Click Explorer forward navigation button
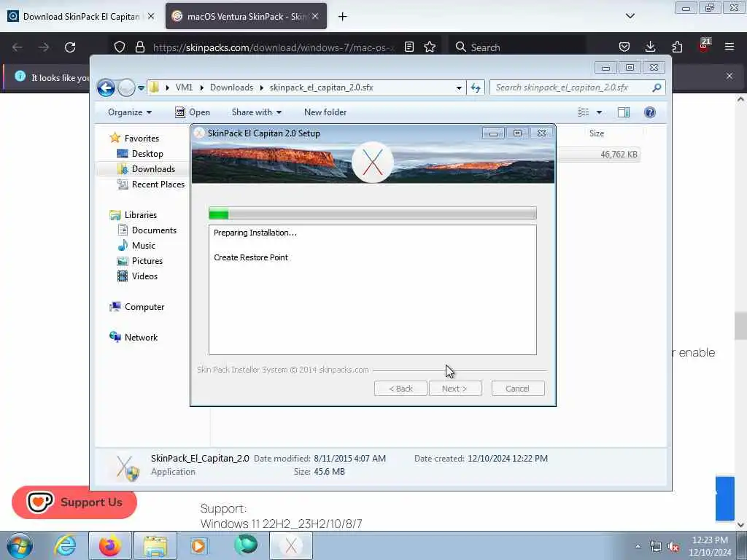747x560 pixels. [126, 88]
